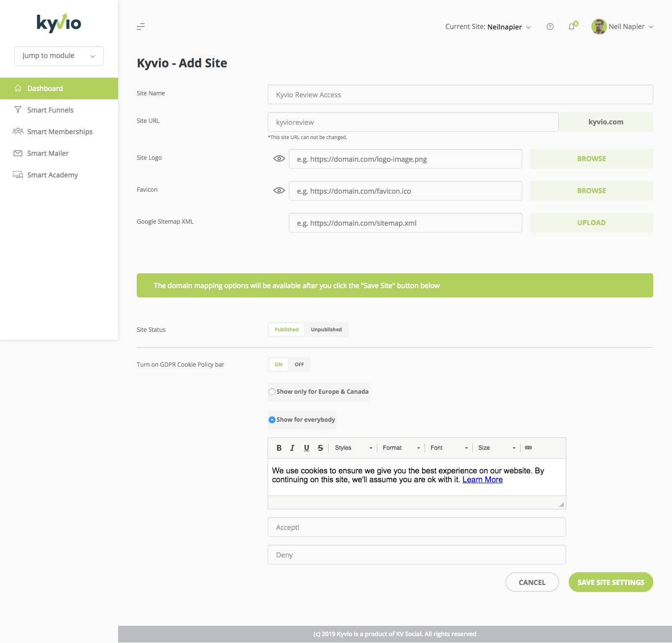Open the Styles dropdown in editor
The image size is (672, 643).
354,448
